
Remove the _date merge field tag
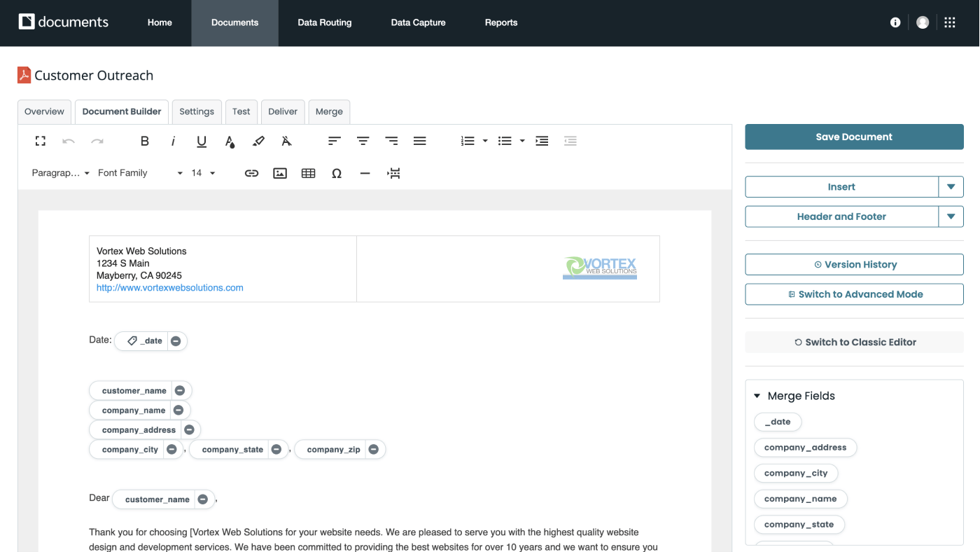point(175,340)
